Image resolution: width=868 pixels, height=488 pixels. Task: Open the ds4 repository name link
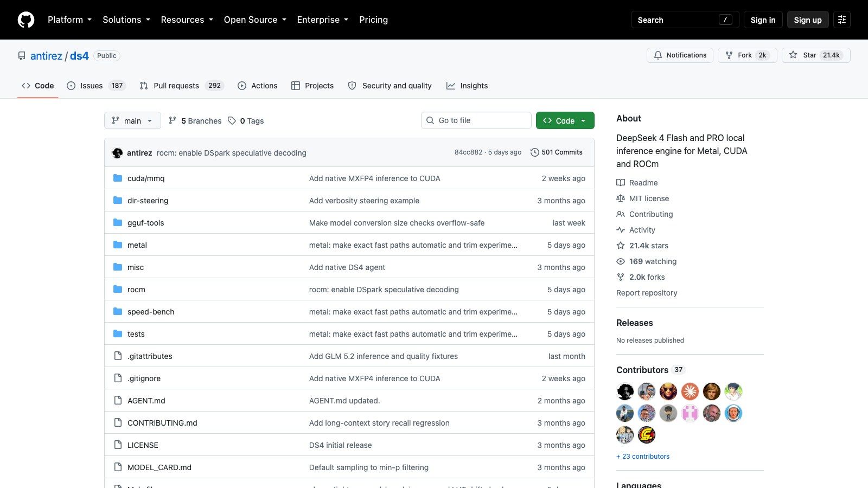pos(79,56)
